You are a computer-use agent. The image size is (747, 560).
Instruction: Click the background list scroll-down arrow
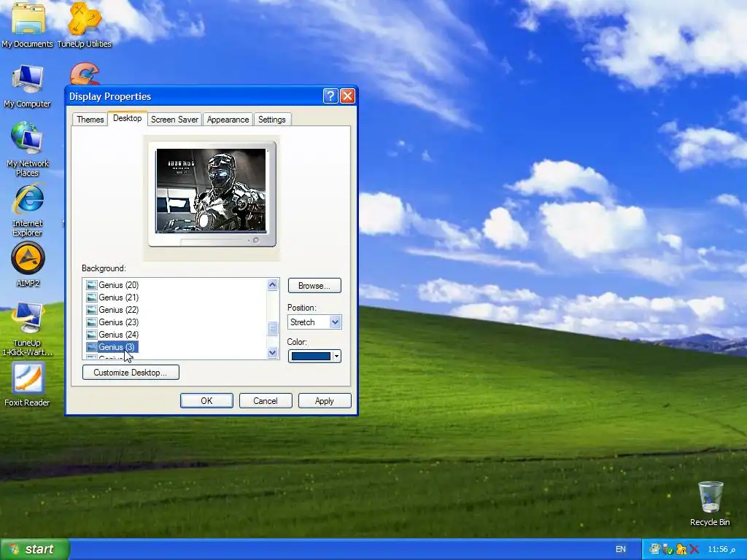point(273,353)
